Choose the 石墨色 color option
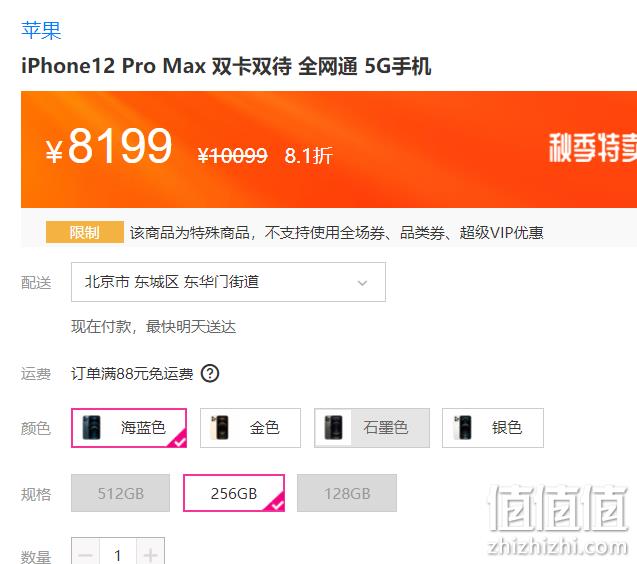 [372, 428]
